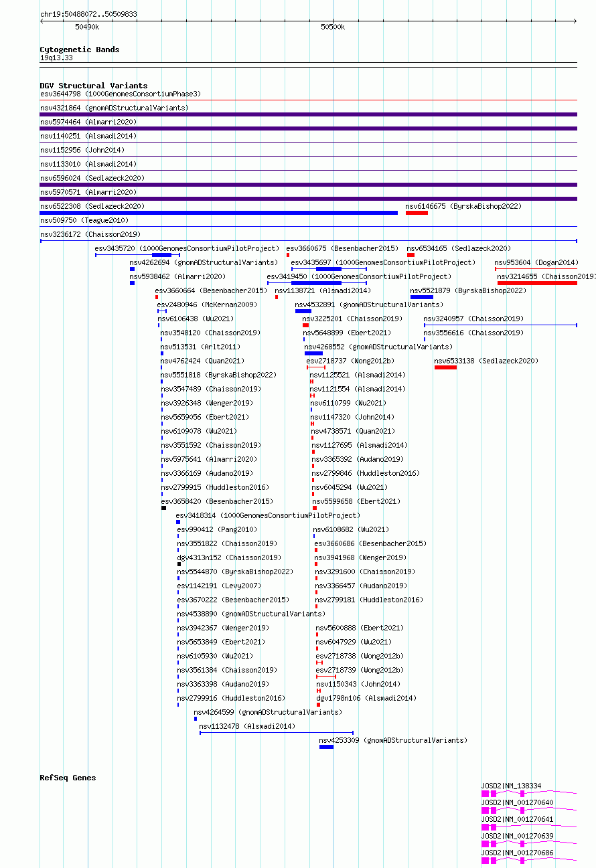Click nsv1125521 Alsmadi2014 label
Screen dimensions: 596x868
(x=358, y=375)
